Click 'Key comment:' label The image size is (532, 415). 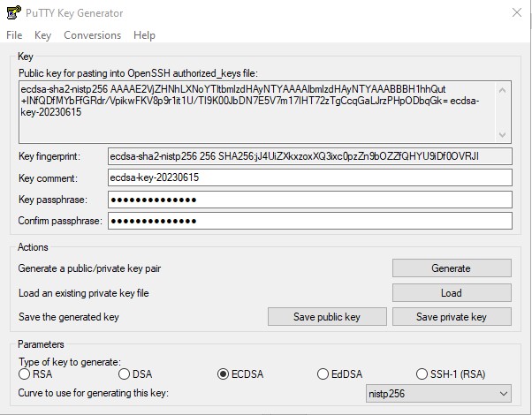[x=49, y=178]
